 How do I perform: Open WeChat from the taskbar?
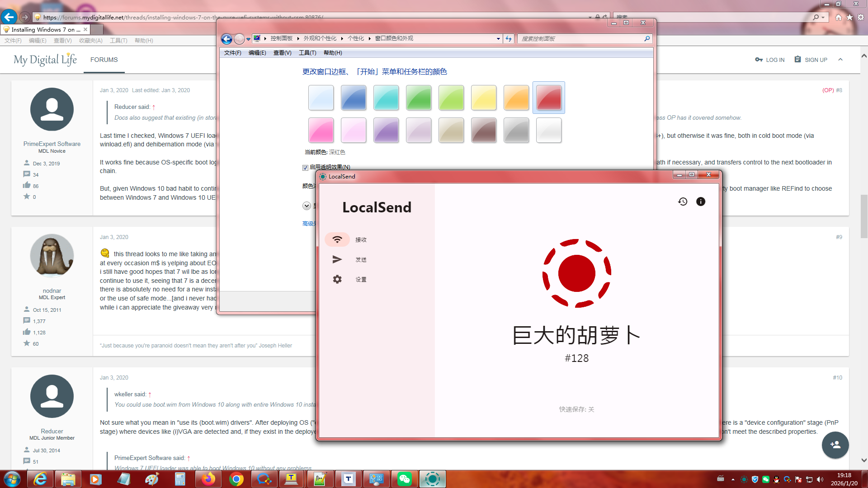404,479
